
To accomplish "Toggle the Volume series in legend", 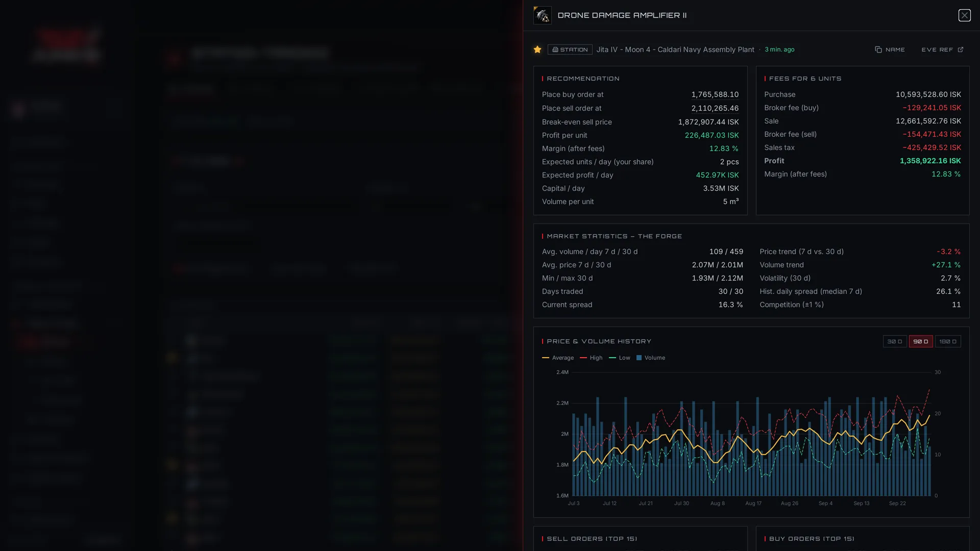I will pyautogui.click(x=651, y=358).
